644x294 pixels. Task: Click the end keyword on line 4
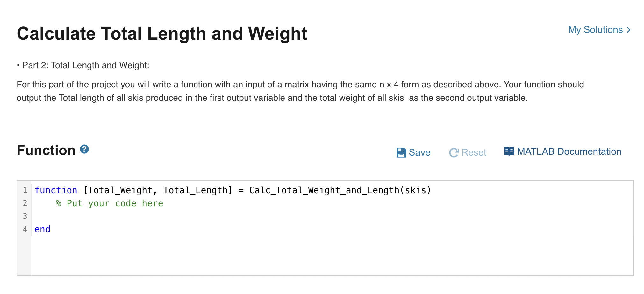42,229
